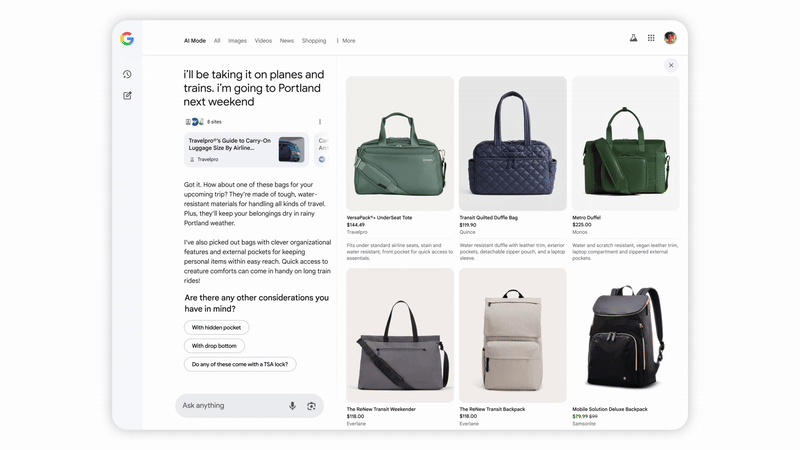Switch to the Images tab
This screenshot has height=450, width=800.
(x=237, y=41)
